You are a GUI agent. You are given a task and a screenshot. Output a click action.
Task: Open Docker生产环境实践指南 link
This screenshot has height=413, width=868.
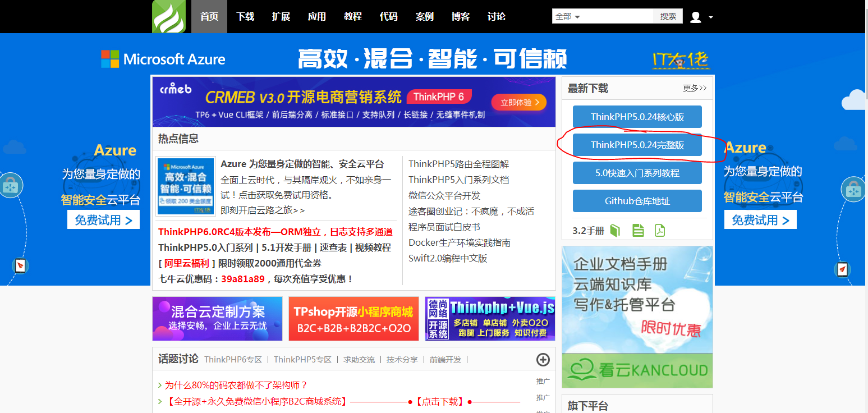click(460, 242)
